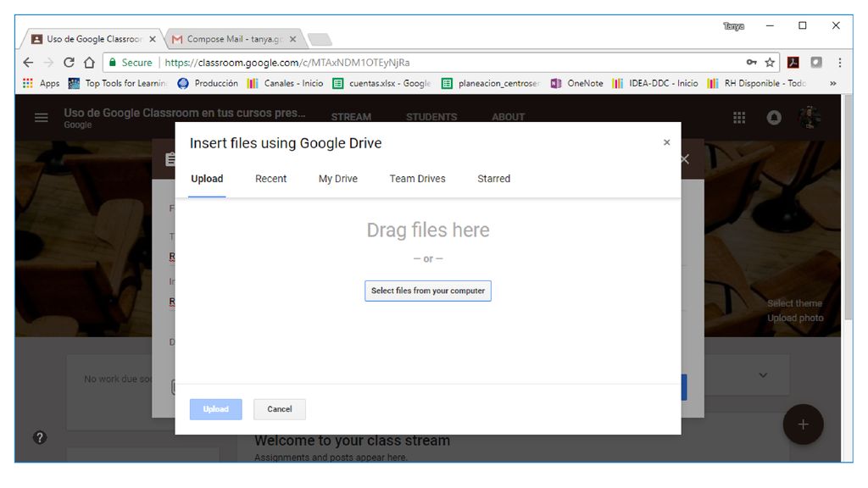The height and width of the screenshot is (488, 868).
Task: Expand the dropdown chevron on the right card
Action: 763,375
